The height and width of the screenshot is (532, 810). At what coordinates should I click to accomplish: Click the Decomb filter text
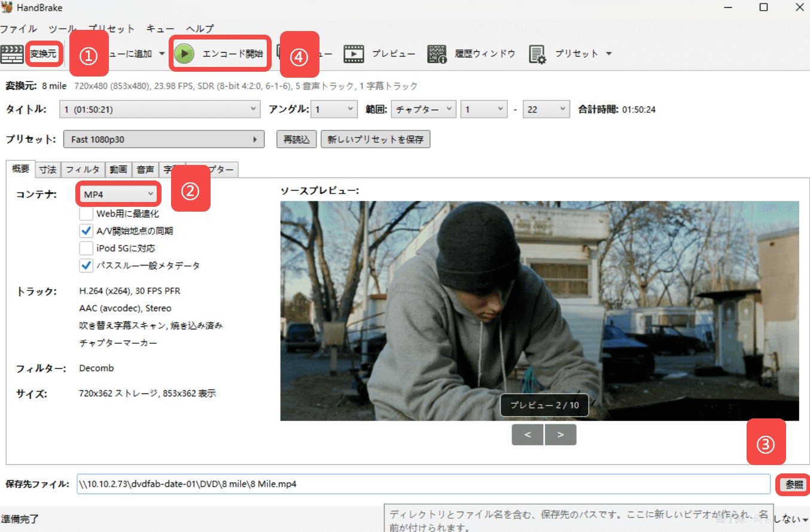click(x=96, y=368)
